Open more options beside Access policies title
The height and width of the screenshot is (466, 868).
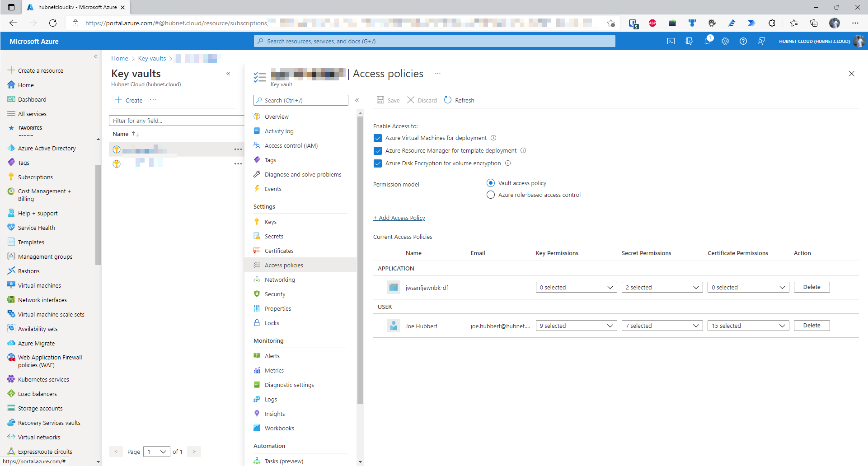437,74
